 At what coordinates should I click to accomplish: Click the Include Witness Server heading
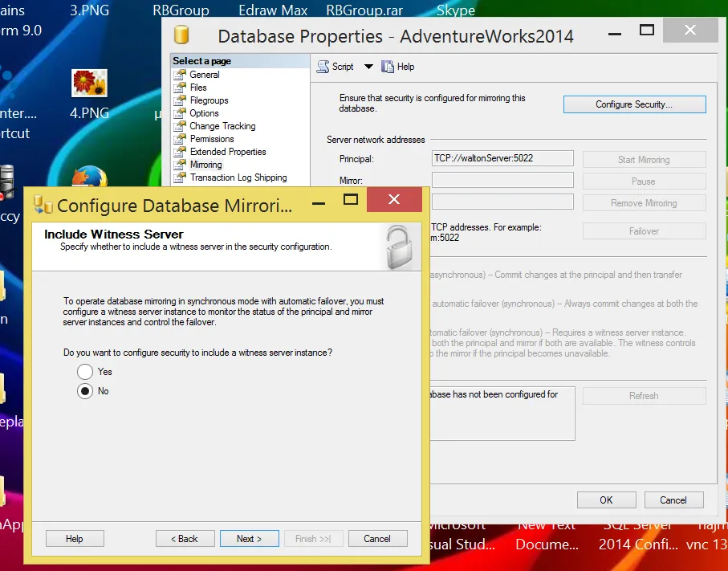(x=114, y=235)
